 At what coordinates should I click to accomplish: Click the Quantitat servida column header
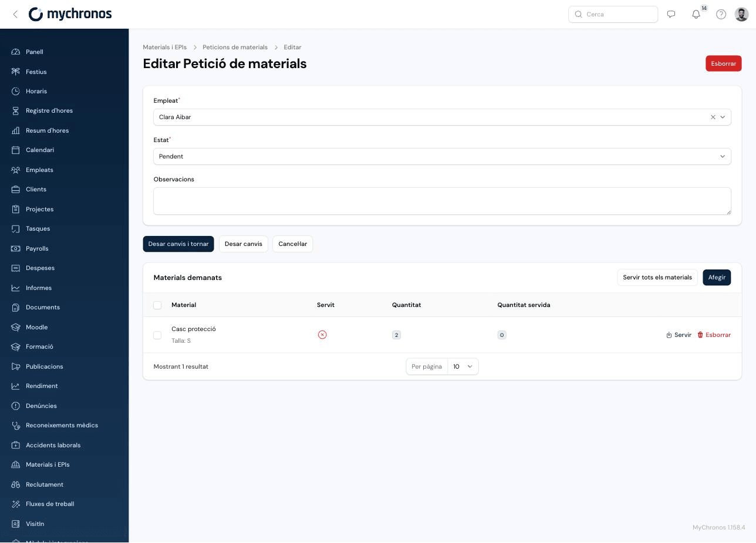[524, 305]
